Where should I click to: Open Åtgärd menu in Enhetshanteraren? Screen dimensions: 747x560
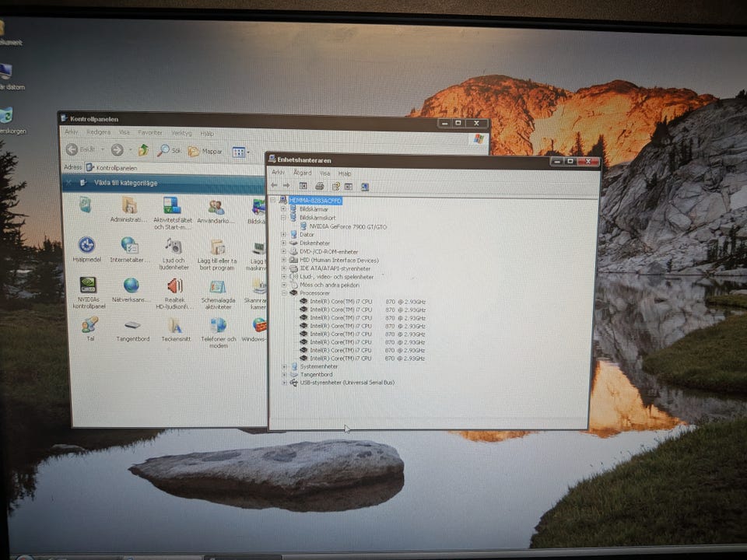click(303, 173)
